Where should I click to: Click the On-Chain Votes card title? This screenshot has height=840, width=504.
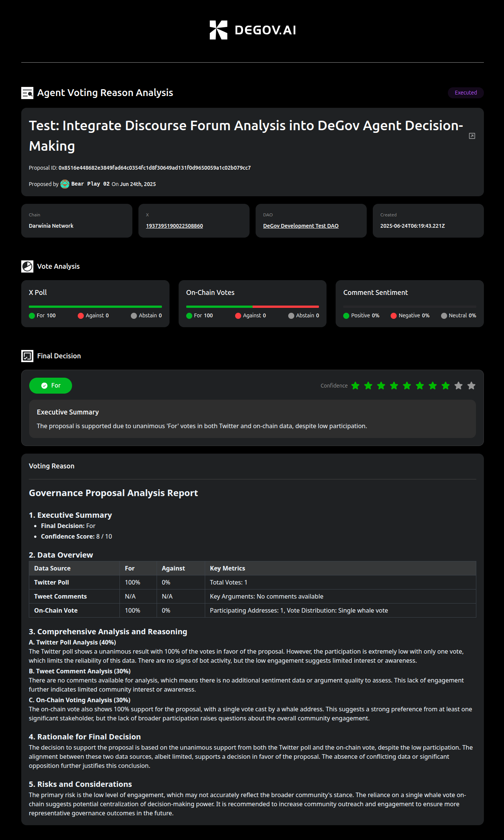pos(210,293)
